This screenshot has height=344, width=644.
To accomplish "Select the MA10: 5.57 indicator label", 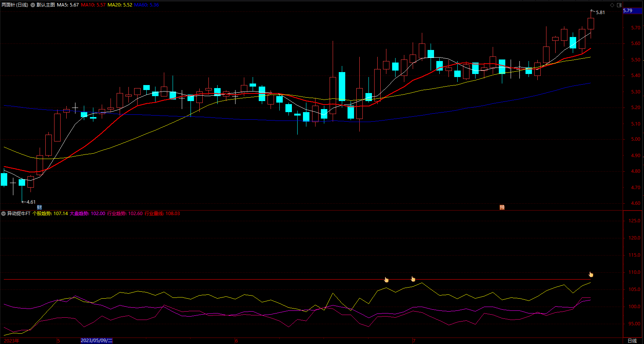I will 93,5.
